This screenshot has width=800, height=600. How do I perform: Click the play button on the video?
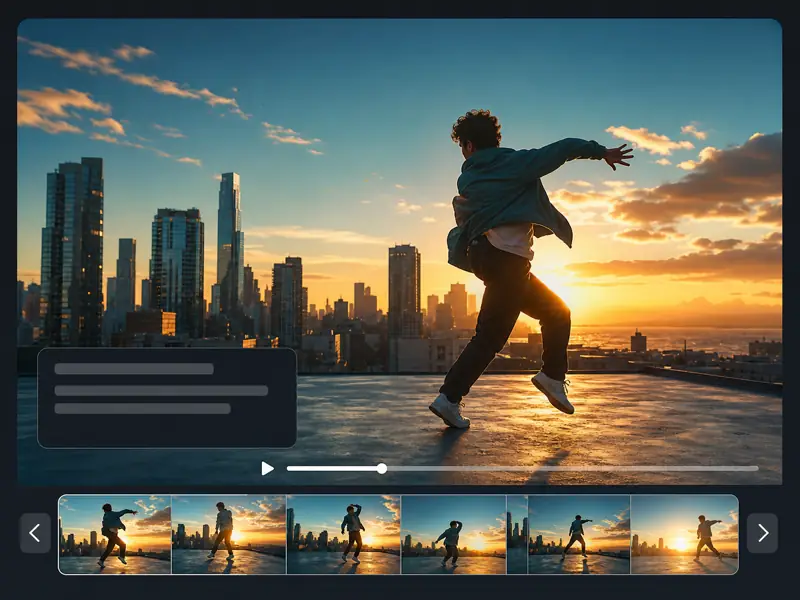pos(267,468)
